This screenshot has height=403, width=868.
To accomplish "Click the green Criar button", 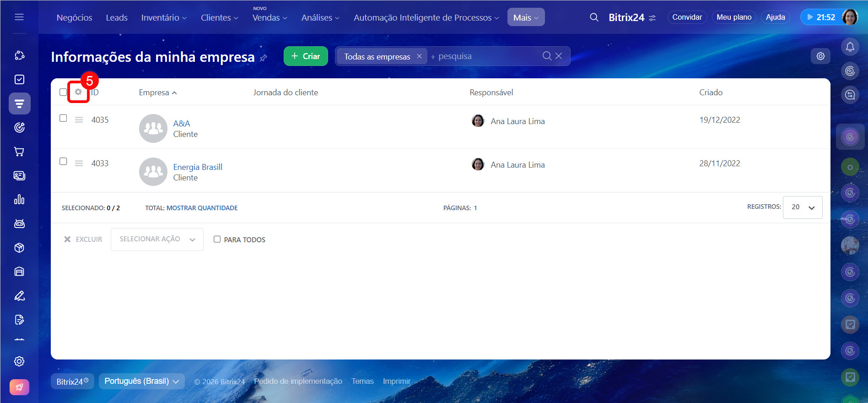I will 306,56.
